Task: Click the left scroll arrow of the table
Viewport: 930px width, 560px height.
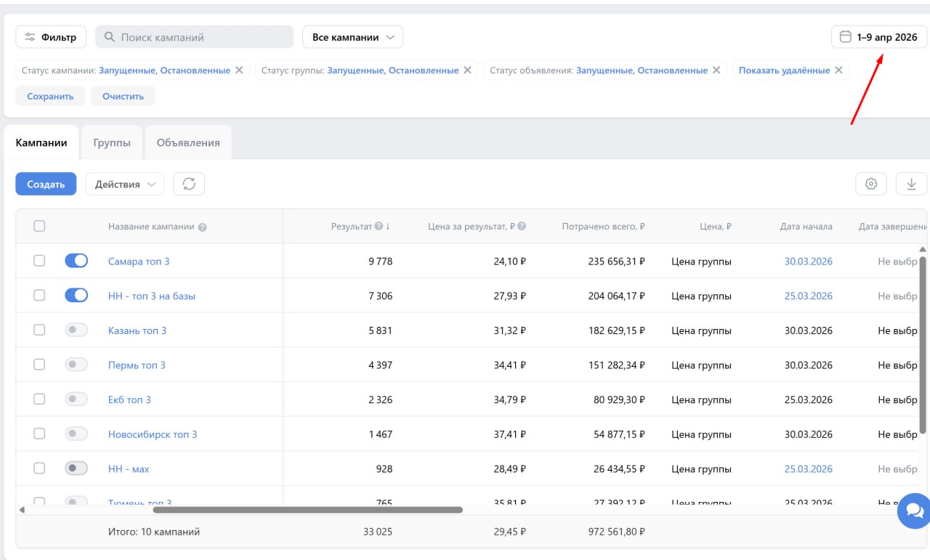Action: [22, 510]
